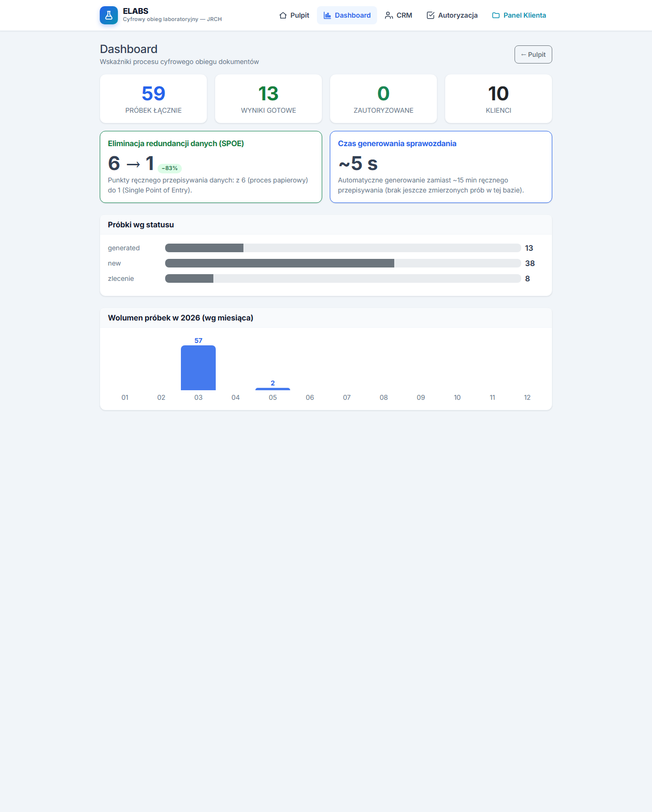Open the Pulpit navigation item
Screen dimensions: 652x812
pyautogui.click(x=294, y=15)
